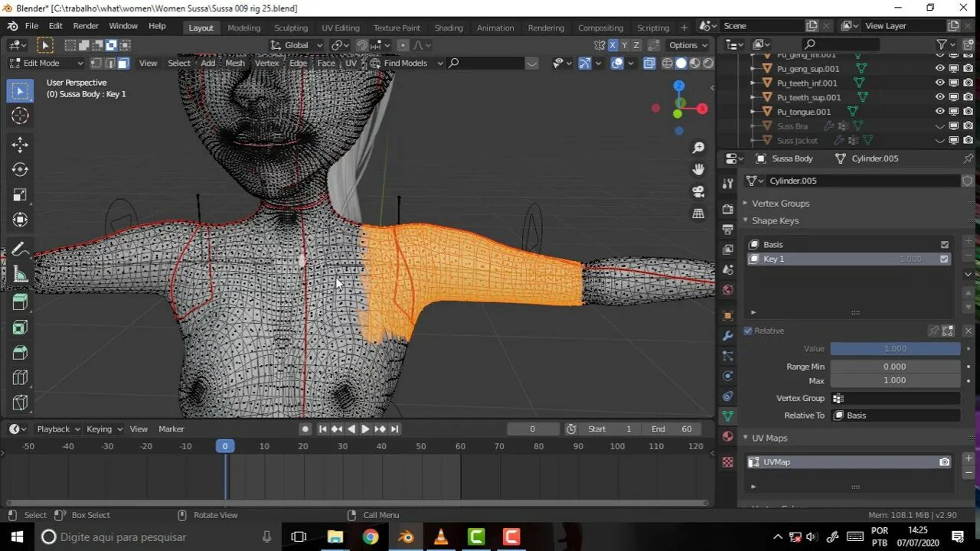Select the Scale tool in the toolbar
This screenshot has width=980, height=551.
click(x=20, y=195)
